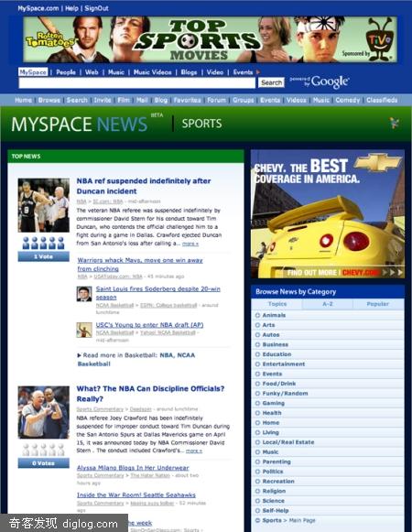Select the MySpace search scope tab
The height and width of the screenshot is (532, 412).
point(33,72)
